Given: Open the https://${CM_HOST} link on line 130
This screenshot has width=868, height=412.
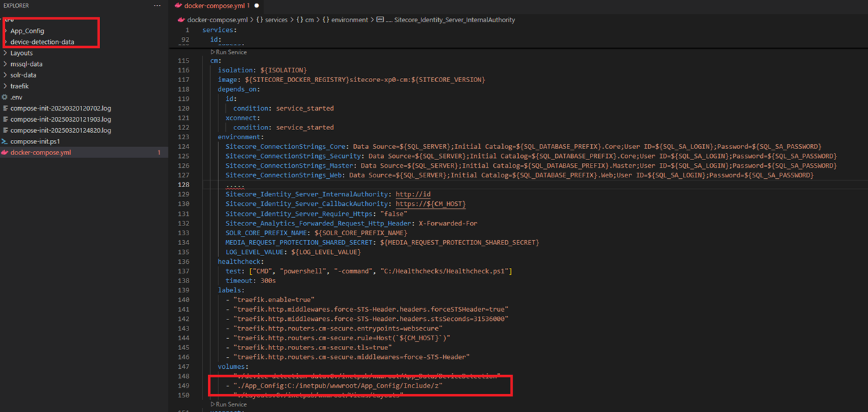Looking at the screenshot, I should pyautogui.click(x=431, y=204).
